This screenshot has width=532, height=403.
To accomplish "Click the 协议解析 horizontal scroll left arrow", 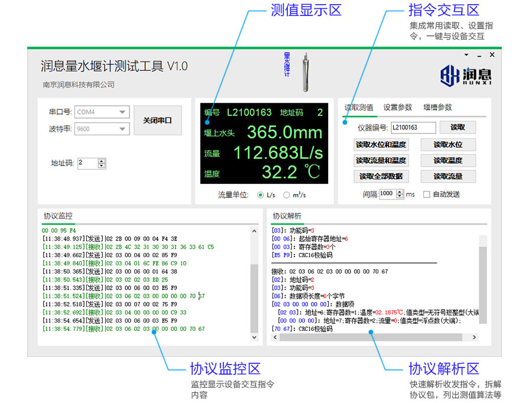I will tap(275, 337).
